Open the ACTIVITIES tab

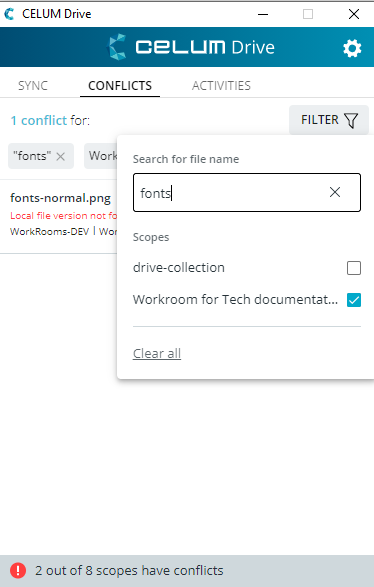[221, 86]
